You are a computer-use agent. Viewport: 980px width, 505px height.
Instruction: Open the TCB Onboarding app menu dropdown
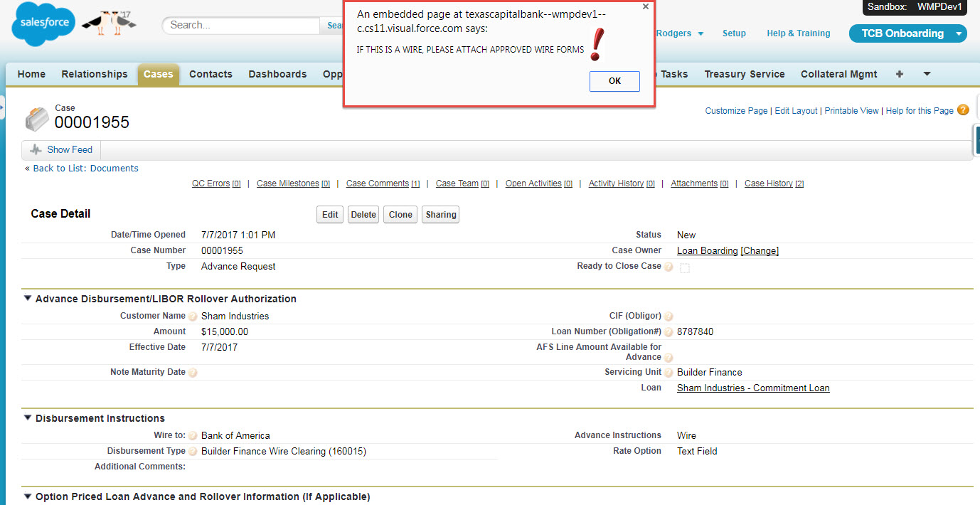[x=959, y=33]
